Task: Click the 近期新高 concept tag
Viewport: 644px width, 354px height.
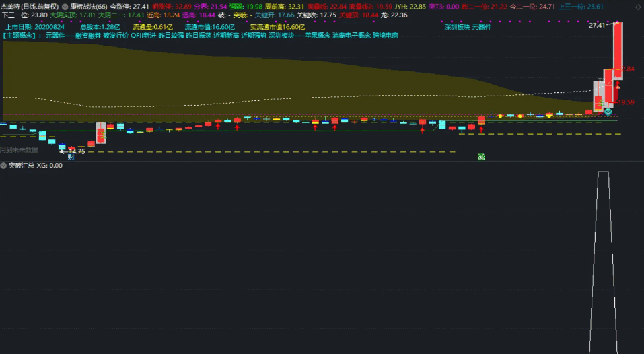Action: (x=226, y=36)
